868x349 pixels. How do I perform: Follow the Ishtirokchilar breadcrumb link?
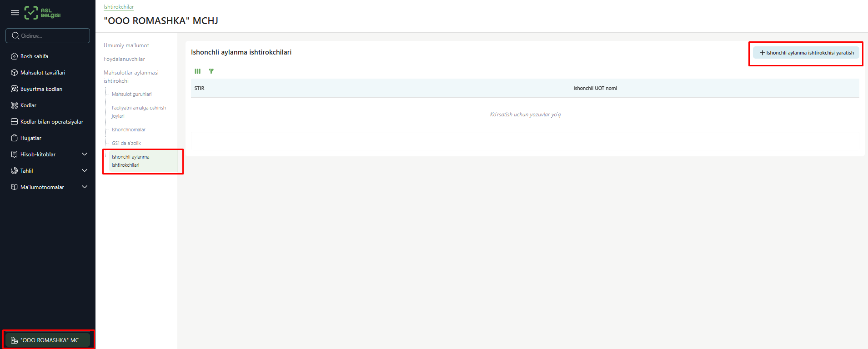119,7
